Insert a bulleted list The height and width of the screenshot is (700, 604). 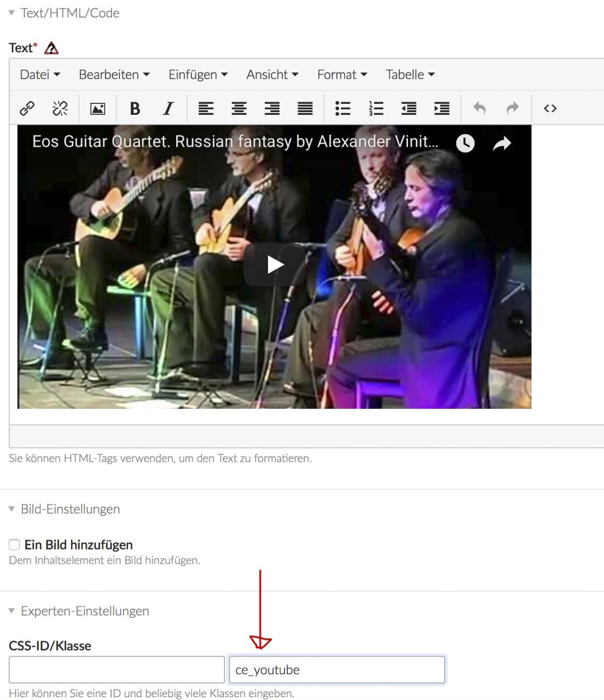(x=343, y=108)
